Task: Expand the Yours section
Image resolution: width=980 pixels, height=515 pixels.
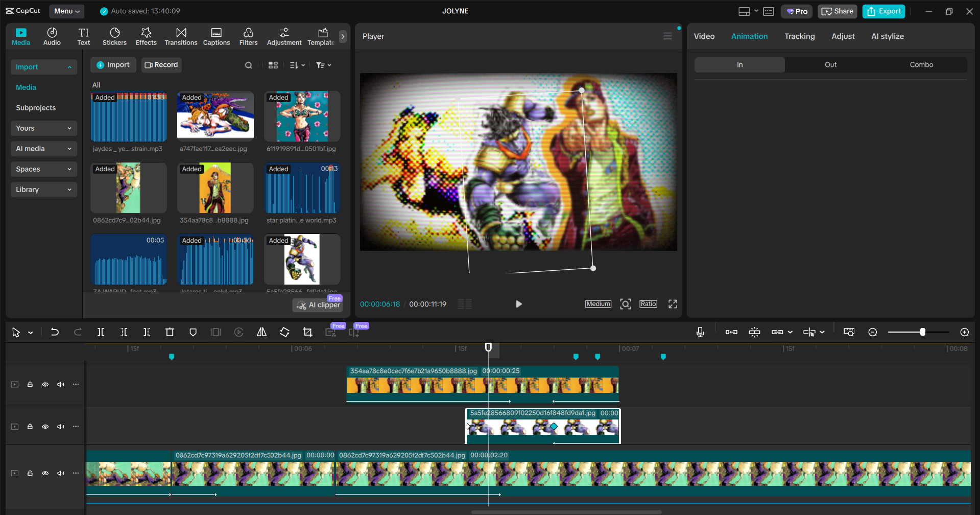Action: (x=43, y=128)
